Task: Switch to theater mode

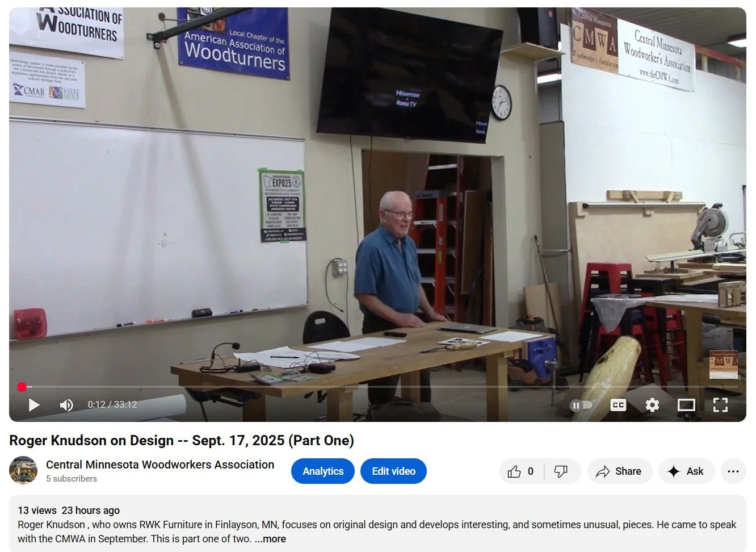Action: click(686, 405)
